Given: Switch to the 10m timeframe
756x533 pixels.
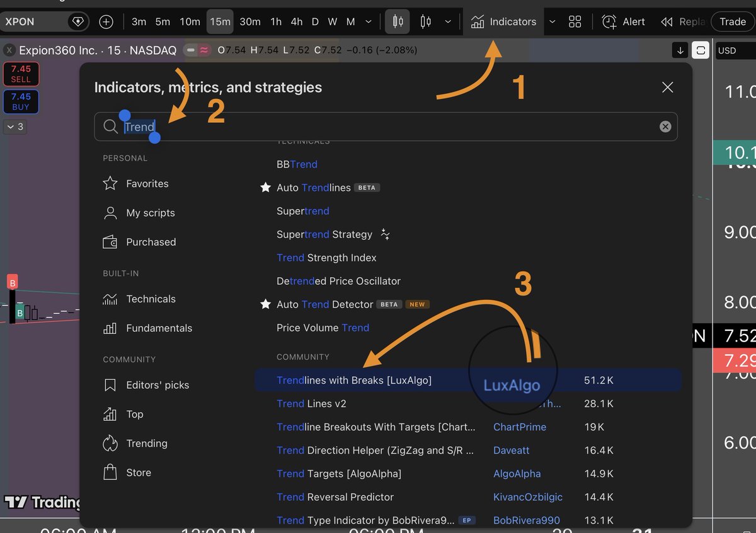Looking at the screenshot, I should 190,21.
